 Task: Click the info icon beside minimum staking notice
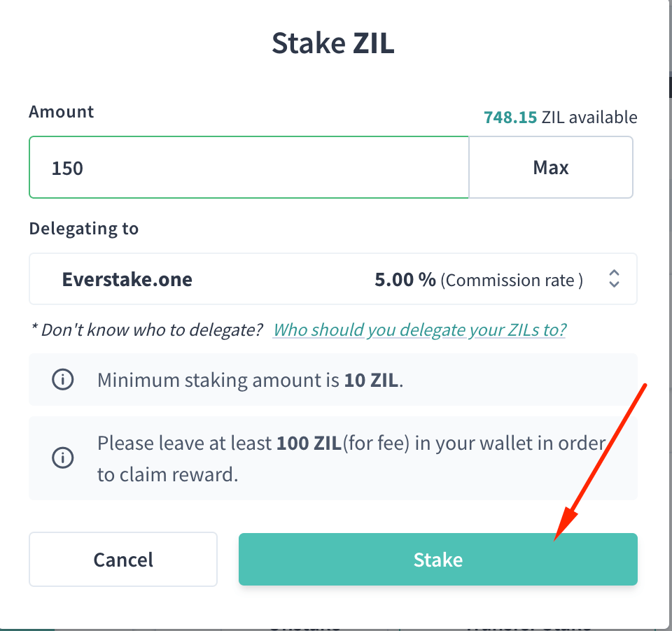tap(62, 379)
